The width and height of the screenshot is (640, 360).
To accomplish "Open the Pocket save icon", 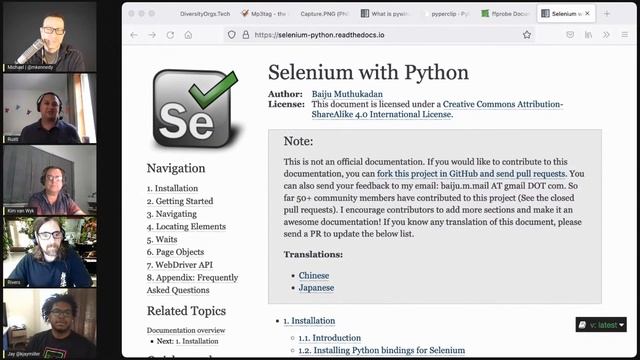I will (x=570, y=35).
